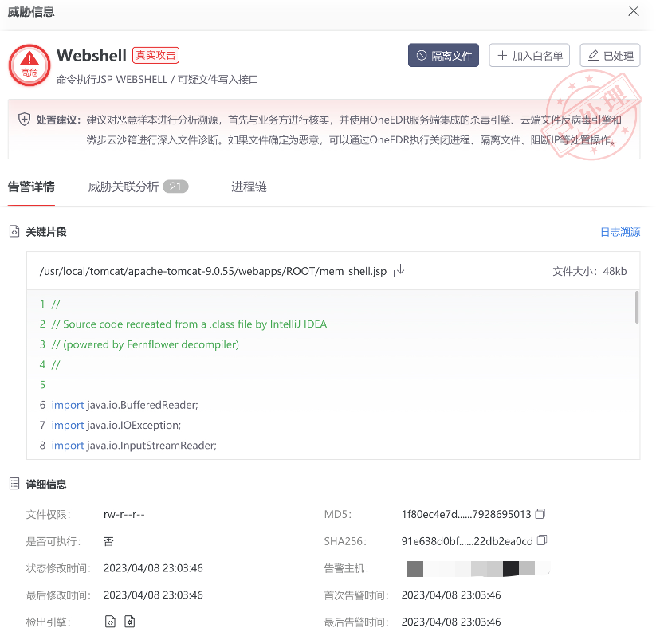
Task: Click the 详细信息 list icon
Action: coord(14,484)
